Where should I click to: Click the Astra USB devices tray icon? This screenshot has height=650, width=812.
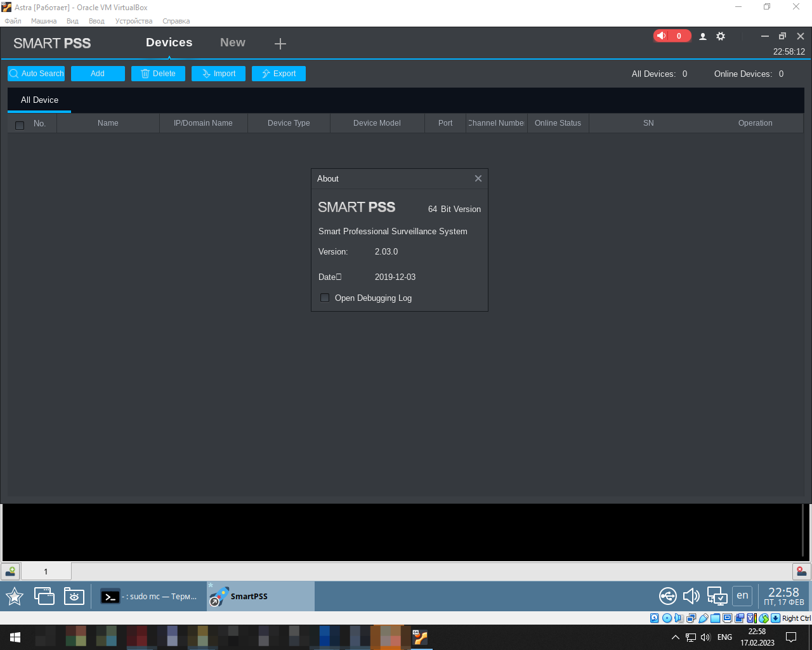tap(667, 596)
